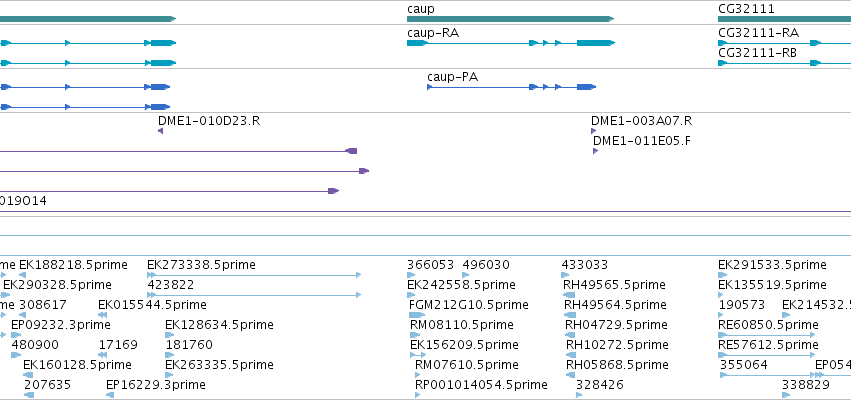Click the FGM212G10.5prime EST block
The height and width of the screenshot is (400, 851).
(417, 315)
